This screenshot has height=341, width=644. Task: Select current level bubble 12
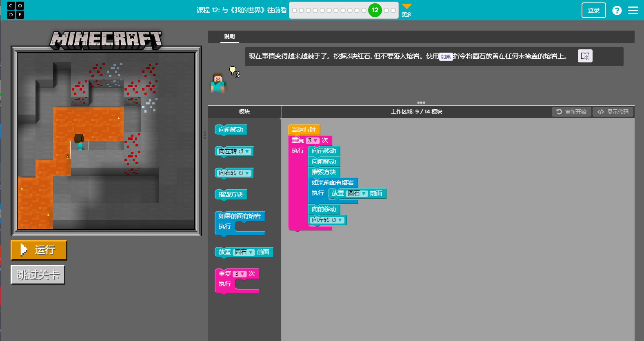tap(375, 10)
